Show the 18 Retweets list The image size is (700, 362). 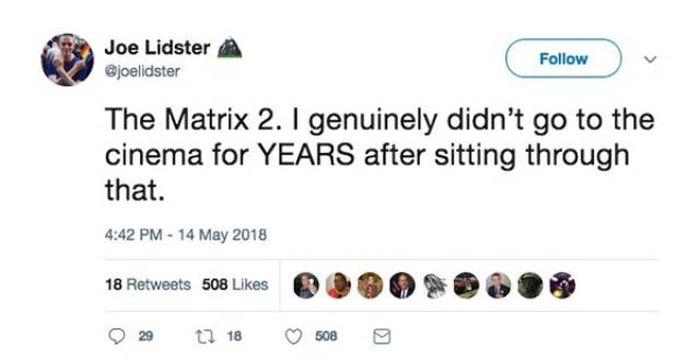pos(148,284)
